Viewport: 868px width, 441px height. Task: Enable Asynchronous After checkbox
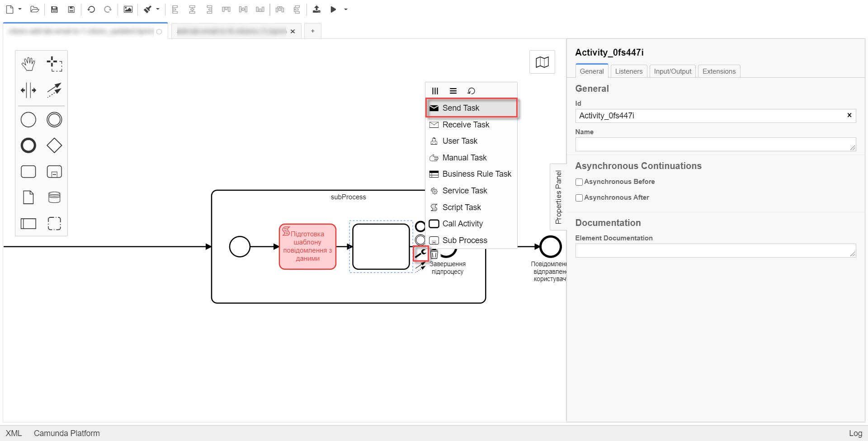pyautogui.click(x=579, y=198)
